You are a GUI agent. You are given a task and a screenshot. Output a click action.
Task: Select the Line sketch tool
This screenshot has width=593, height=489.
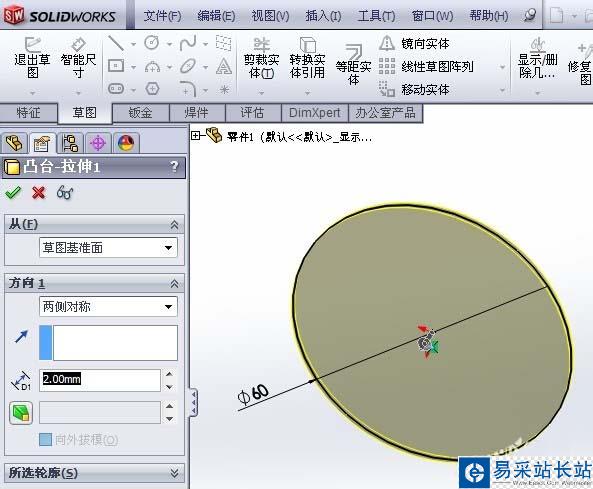click(116, 43)
